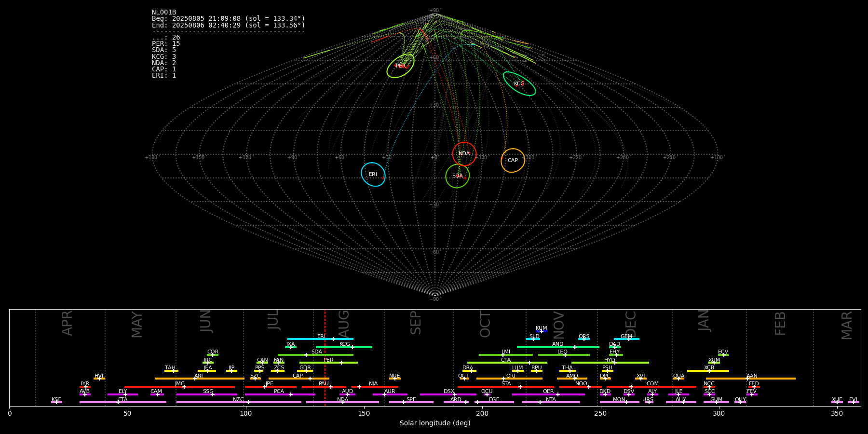Screen dimensions: 868x434
Task: Select the AUR shower bar in the timeline
Action: point(390,394)
